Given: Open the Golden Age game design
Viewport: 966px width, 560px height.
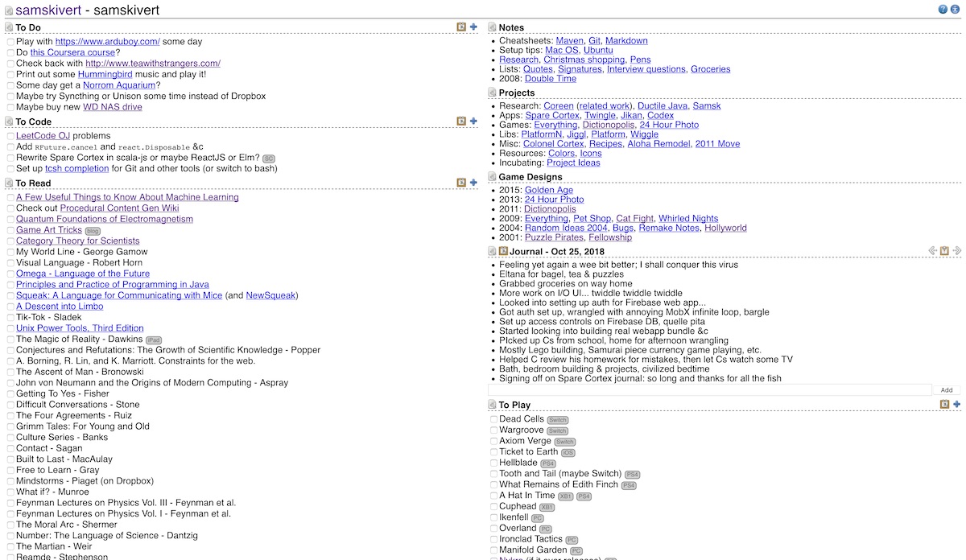Looking at the screenshot, I should [x=549, y=190].
